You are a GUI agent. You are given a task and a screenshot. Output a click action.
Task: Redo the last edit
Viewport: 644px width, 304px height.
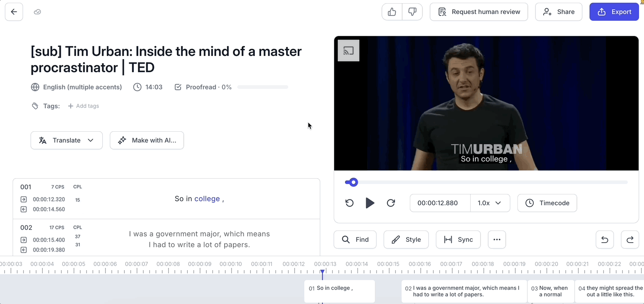tap(630, 240)
